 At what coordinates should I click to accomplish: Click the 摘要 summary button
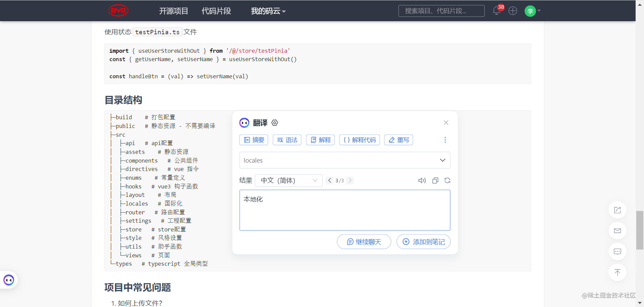[254, 140]
